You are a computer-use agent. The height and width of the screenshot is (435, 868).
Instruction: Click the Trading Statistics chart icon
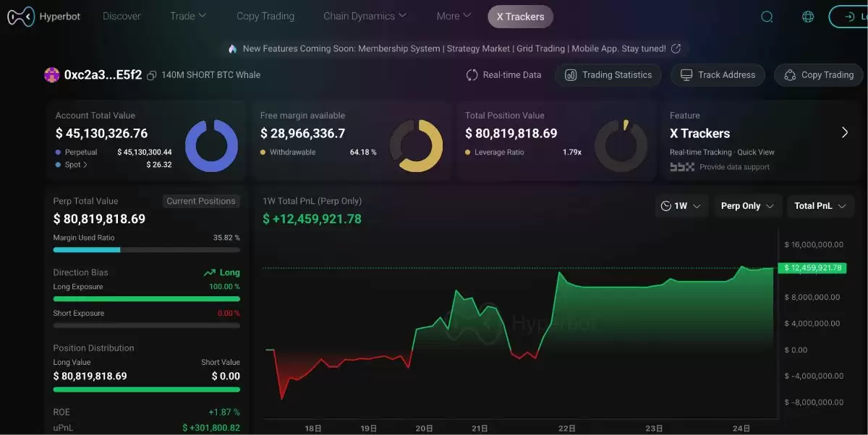click(571, 74)
